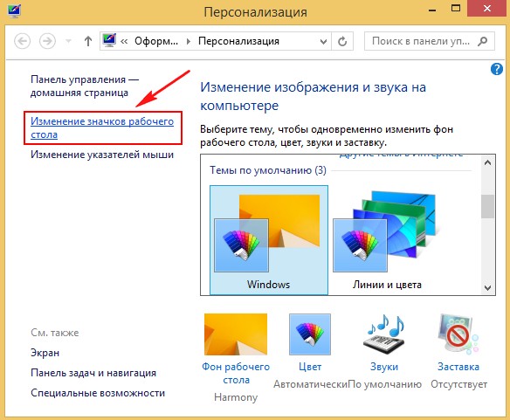Open 'Панель задач и навигация' link
Screen dimensions: 510x420
click(x=93, y=373)
